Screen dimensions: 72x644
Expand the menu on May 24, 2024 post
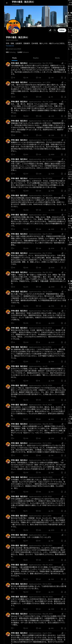[x=65, y=102]
